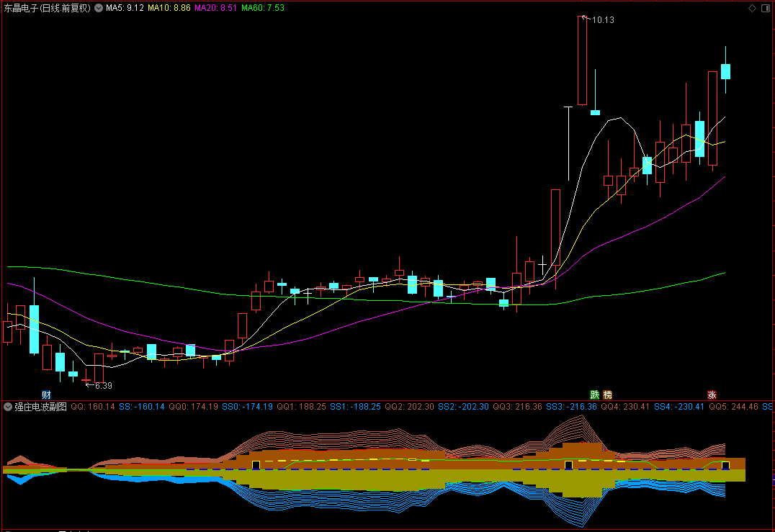Viewport: 775px width, 532px height.
Task: Click the red 涨 marker icon
Action: pos(712,395)
